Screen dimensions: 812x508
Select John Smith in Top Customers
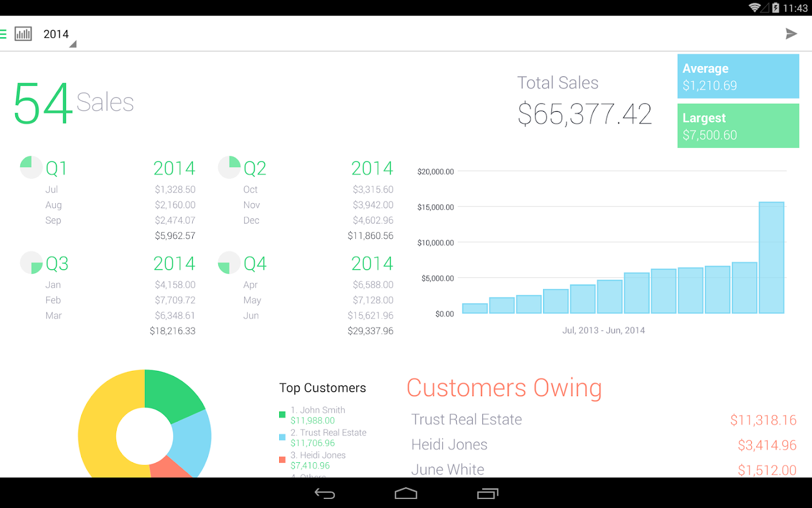[317, 410]
